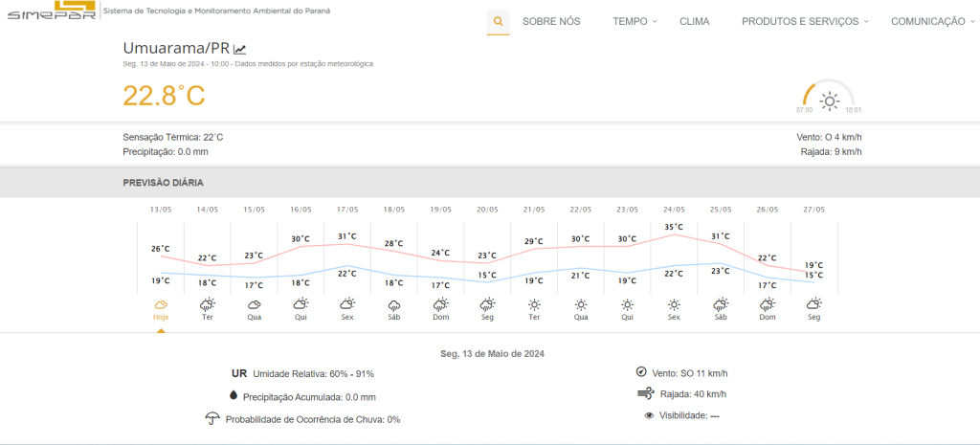
Task: Open the SOBRE NÓS menu item
Action: [551, 21]
